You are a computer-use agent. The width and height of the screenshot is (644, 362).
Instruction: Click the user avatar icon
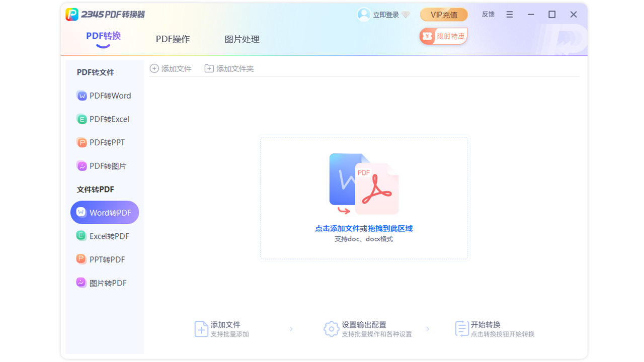(363, 14)
